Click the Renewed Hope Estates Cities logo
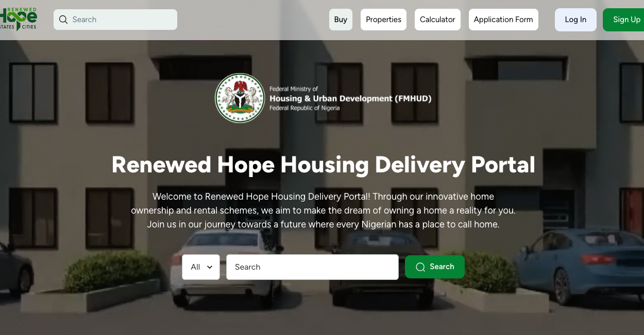This screenshot has width=644, height=335. (19, 20)
